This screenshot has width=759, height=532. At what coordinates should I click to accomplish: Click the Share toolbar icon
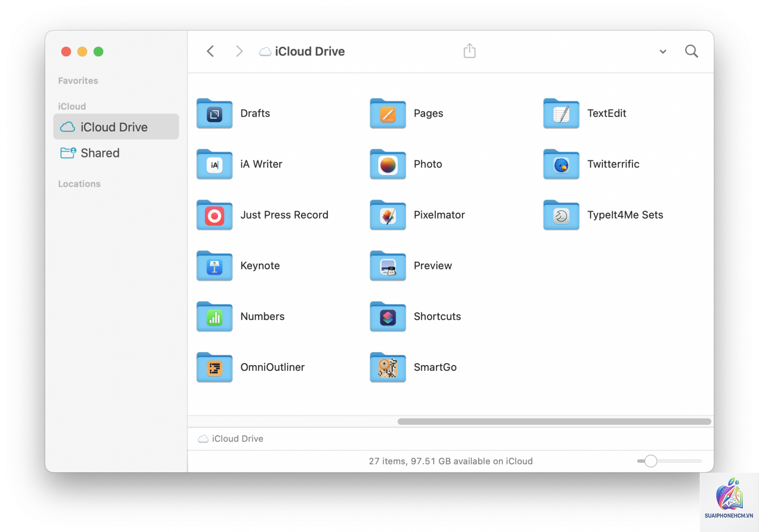(470, 51)
